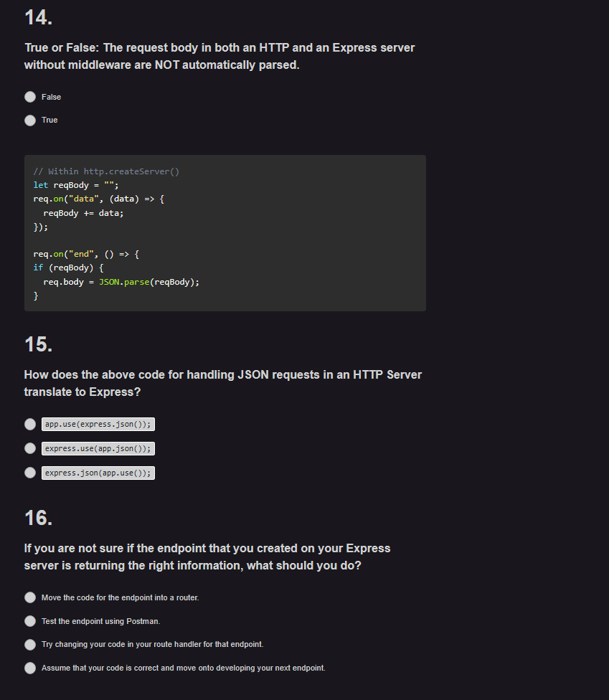609x700 pixels.
Task: Click the question 16 heading number
Action: tap(37, 518)
